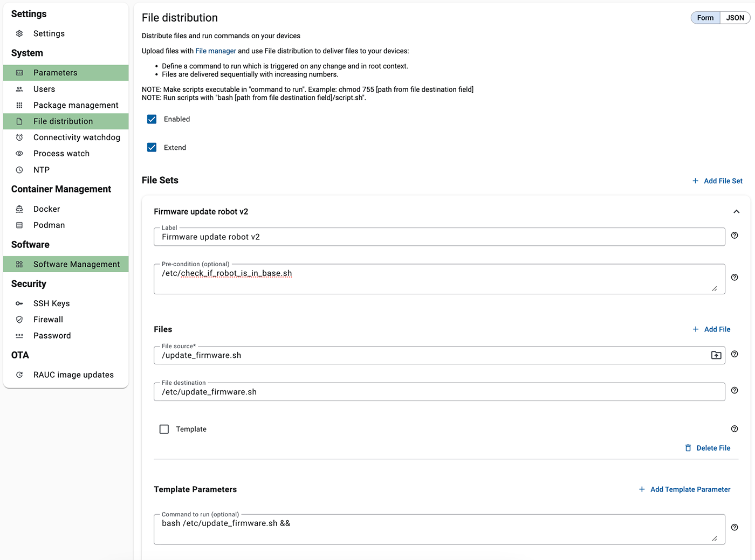
Task: Switch to the JSON tab
Action: pos(735,17)
